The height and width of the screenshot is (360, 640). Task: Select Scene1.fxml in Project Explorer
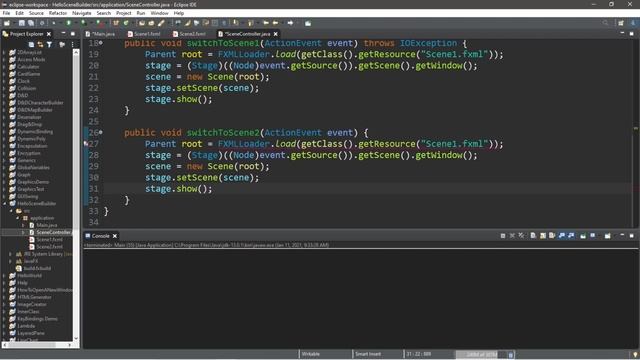click(x=49, y=240)
